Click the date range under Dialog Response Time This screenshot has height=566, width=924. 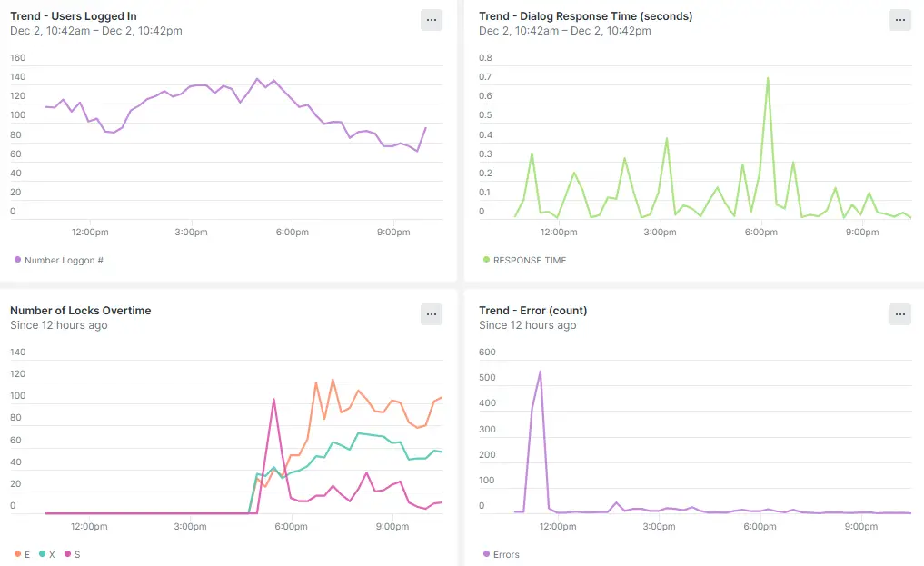tap(564, 31)
